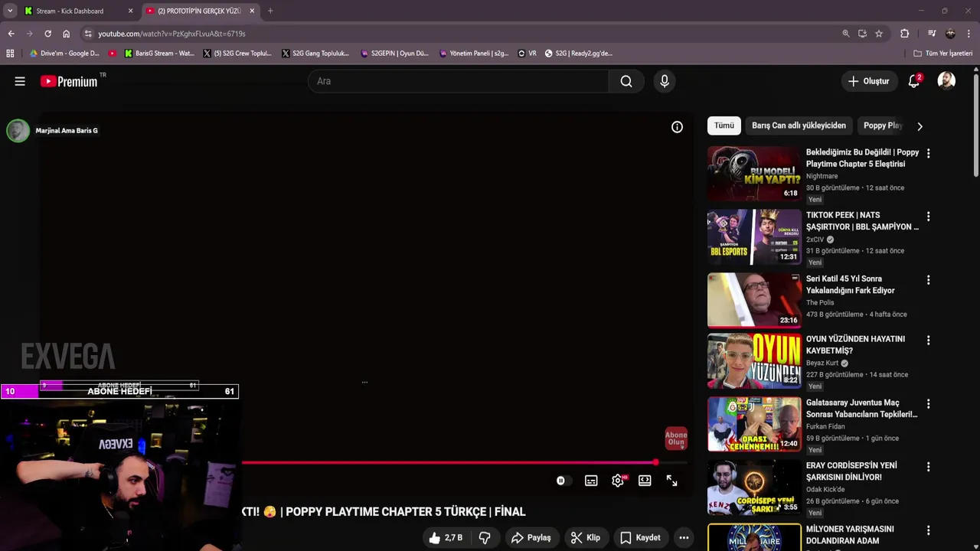Open the notifications bell
980x551 pixels.
tap(913, 81)
